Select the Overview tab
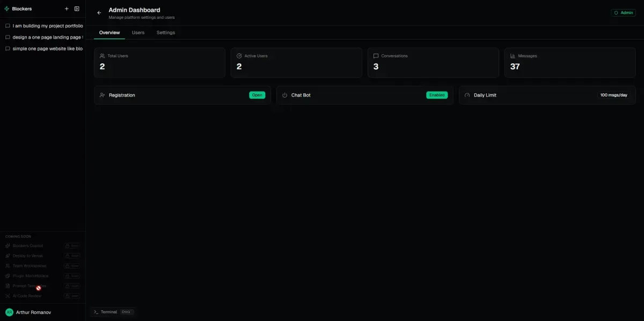This screenshot has height=321, width=644. (x=109, y=33)
